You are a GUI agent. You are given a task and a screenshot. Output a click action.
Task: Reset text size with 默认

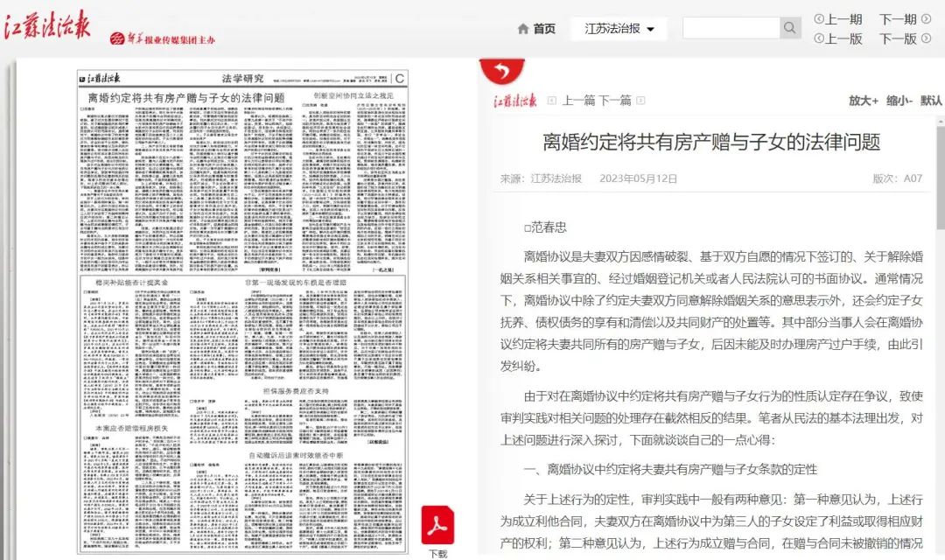point(931,101)
